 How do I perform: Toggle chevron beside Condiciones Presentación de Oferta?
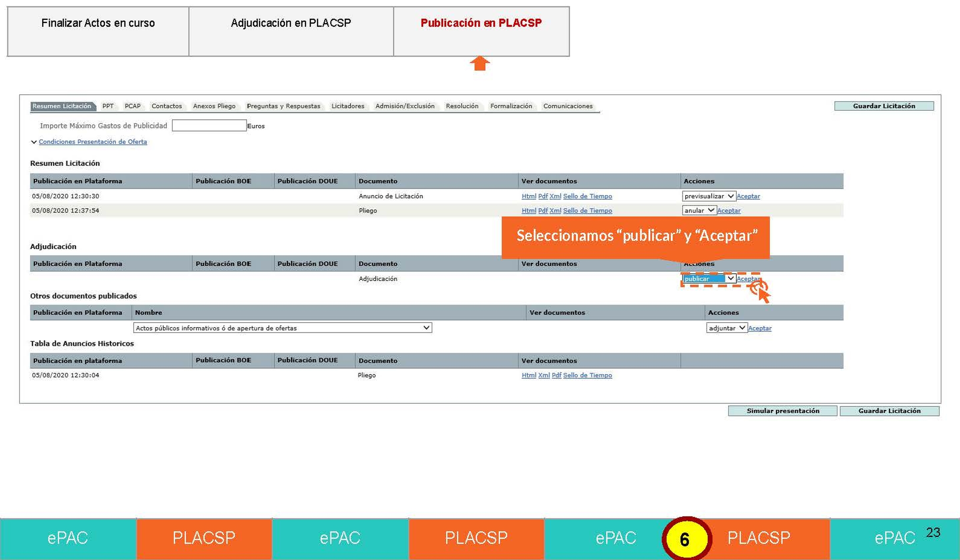click(x=34, y=142)
